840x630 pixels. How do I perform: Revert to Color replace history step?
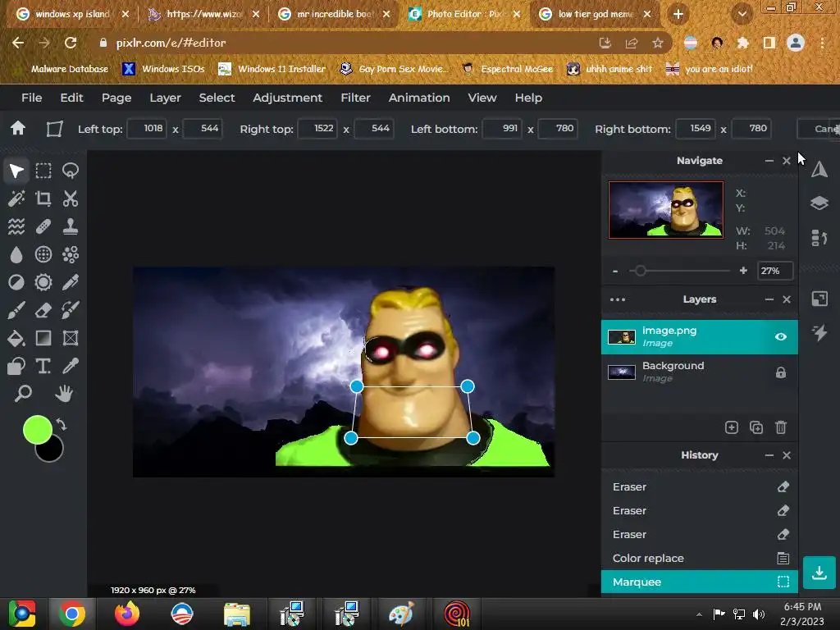tap(700, 558)
